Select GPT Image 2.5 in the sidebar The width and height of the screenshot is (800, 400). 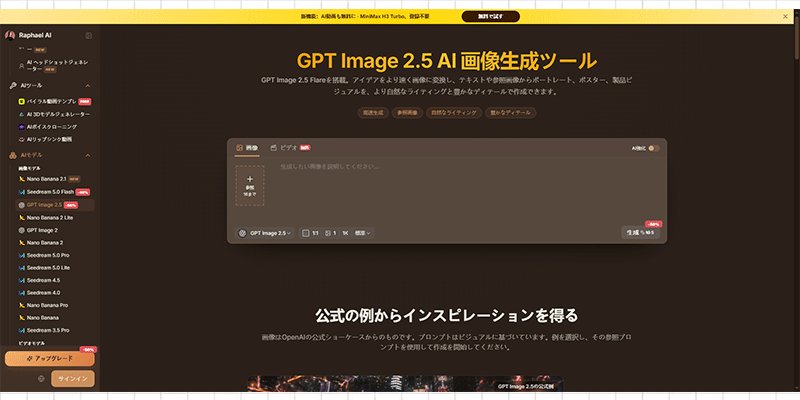(x=55, y=205)
